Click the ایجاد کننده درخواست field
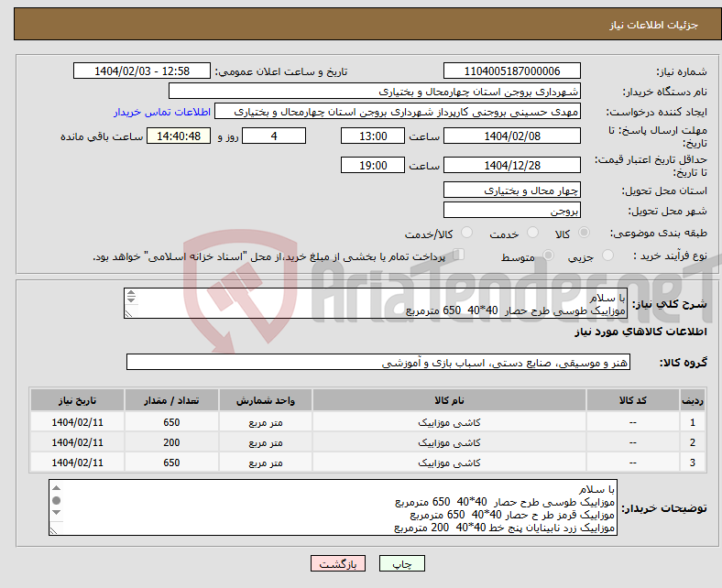The image size is (722, 588). (x=398, y=112)
